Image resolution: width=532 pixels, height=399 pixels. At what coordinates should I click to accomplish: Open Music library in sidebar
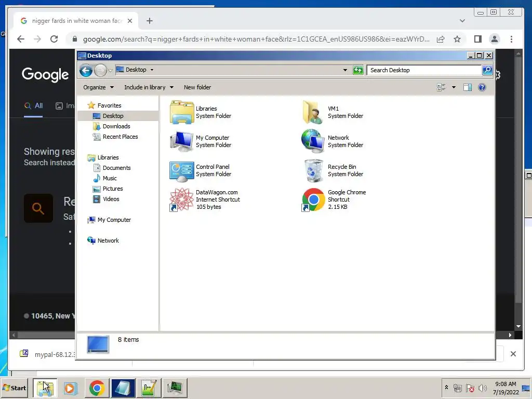point(109,179)
